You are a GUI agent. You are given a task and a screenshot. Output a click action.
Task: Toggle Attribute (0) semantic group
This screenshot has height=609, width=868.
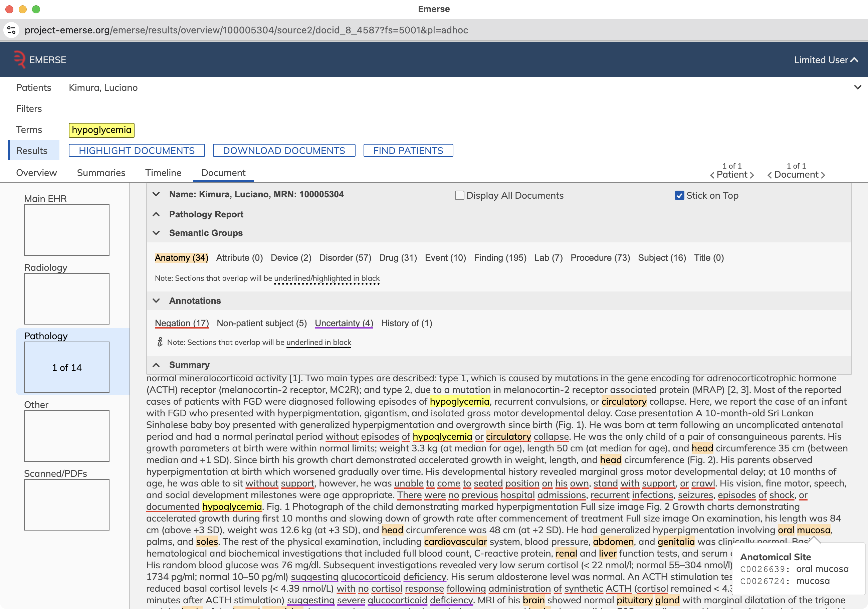click(x=239, y=257)
